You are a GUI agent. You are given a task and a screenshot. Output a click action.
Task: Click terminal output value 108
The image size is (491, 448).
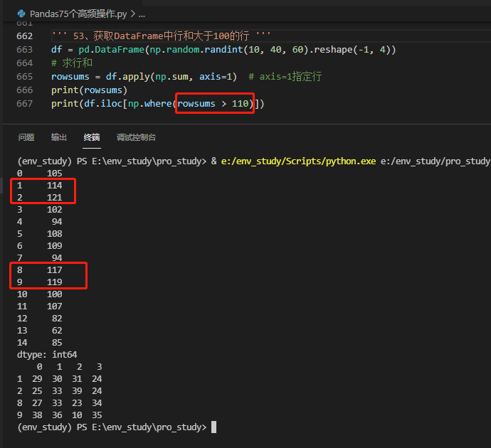pyautogui.click(x=55, y=234)
